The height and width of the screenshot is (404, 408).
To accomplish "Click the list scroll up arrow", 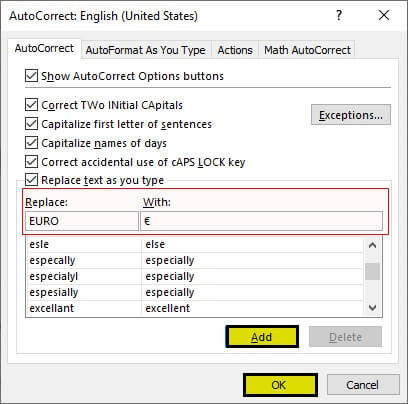I will coord(372,246).
